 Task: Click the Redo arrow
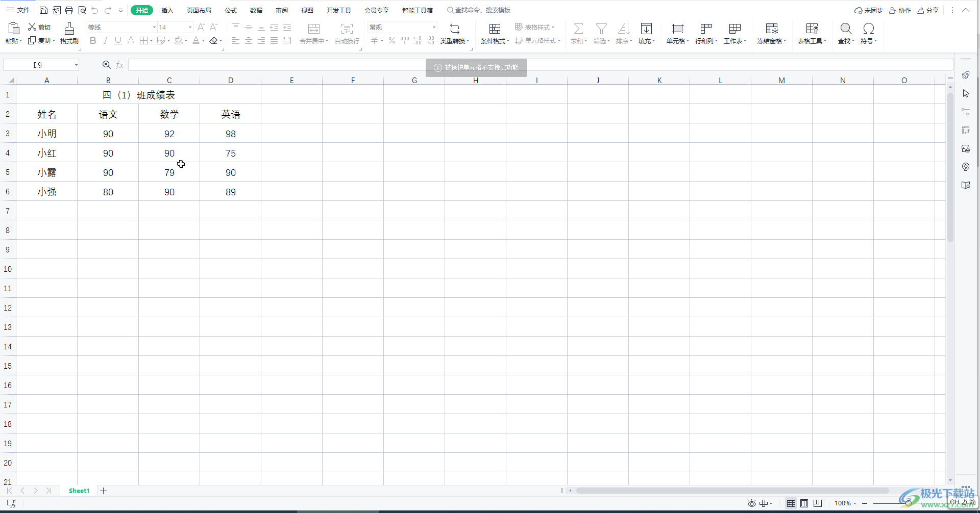click(108, 10)
